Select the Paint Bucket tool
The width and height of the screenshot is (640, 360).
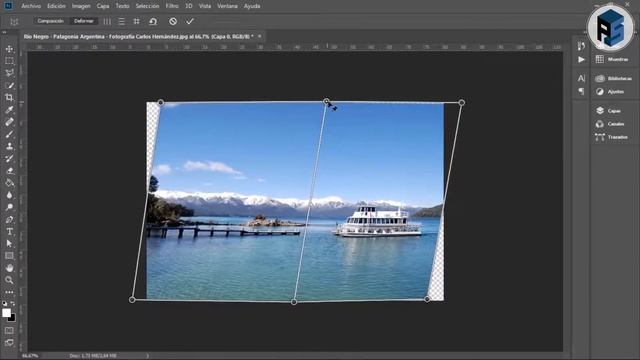tap(9, 183)
